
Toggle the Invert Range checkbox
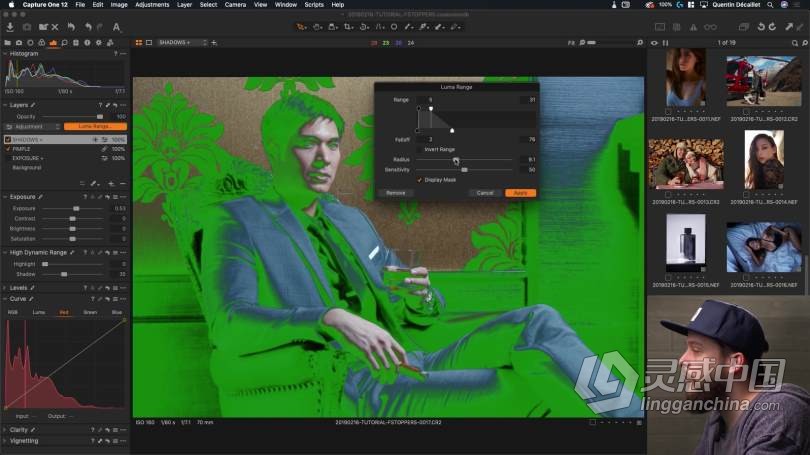coord(419,149)
